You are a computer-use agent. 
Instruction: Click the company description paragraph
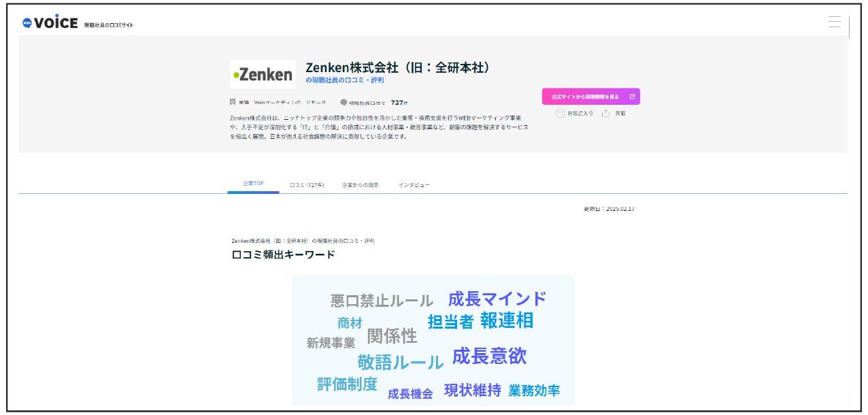pyautogui.click(x=380, y=127)
